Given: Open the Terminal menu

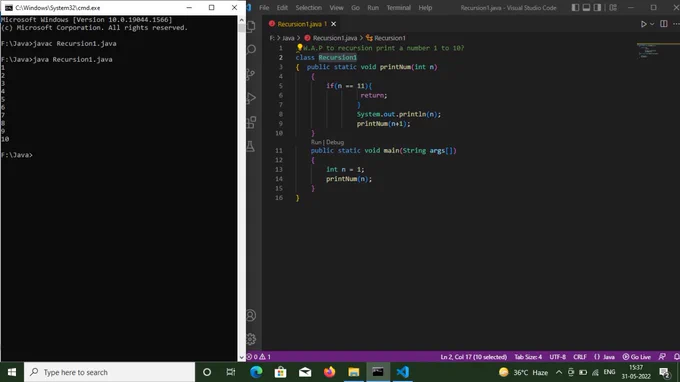Looking at the screenshot, I should tap(398, 7).
